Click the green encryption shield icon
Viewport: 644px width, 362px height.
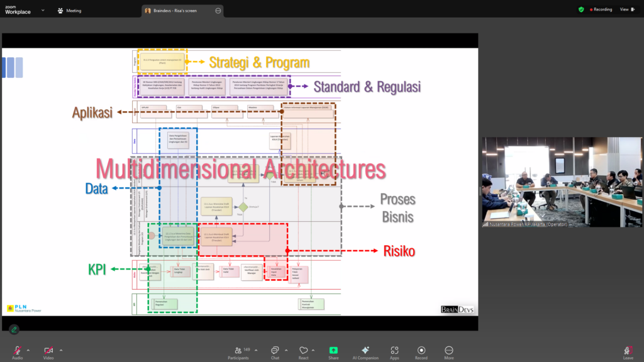click(x=581, y=9)
